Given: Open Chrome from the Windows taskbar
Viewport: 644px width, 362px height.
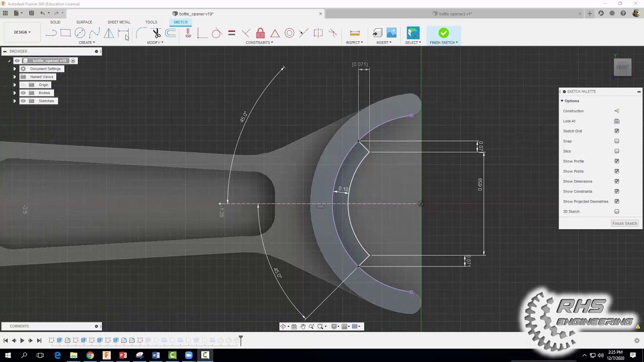Looking at the screenshot, I should tap(90, 355).
